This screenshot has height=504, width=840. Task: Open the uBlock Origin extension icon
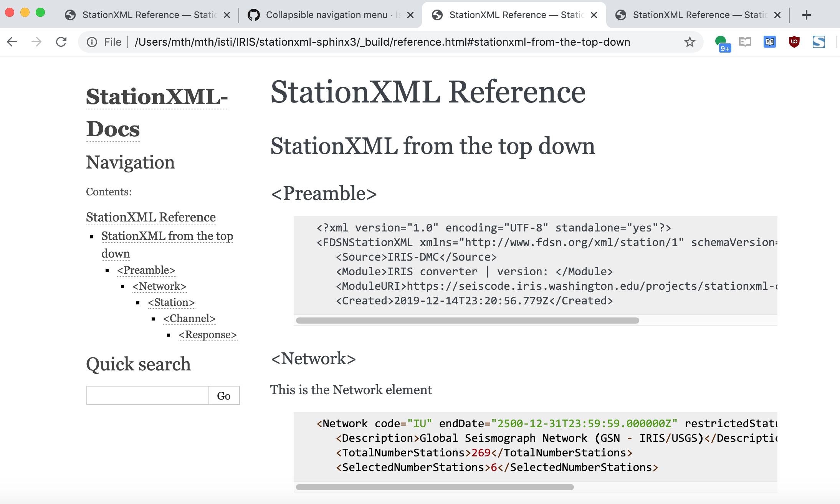point(794,42)
